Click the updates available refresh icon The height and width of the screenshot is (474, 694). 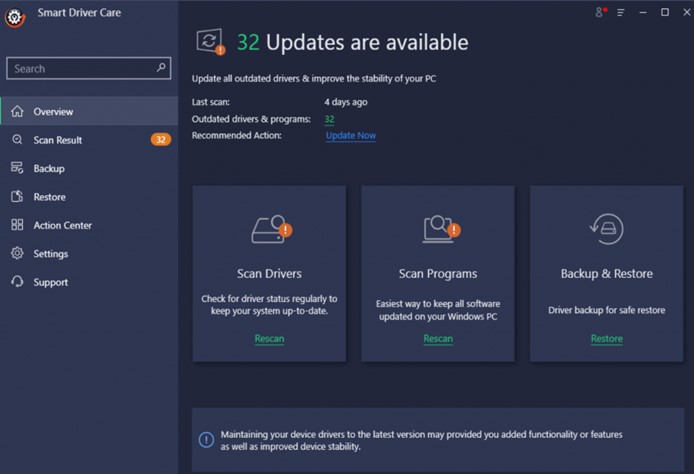tap(211, 42)
